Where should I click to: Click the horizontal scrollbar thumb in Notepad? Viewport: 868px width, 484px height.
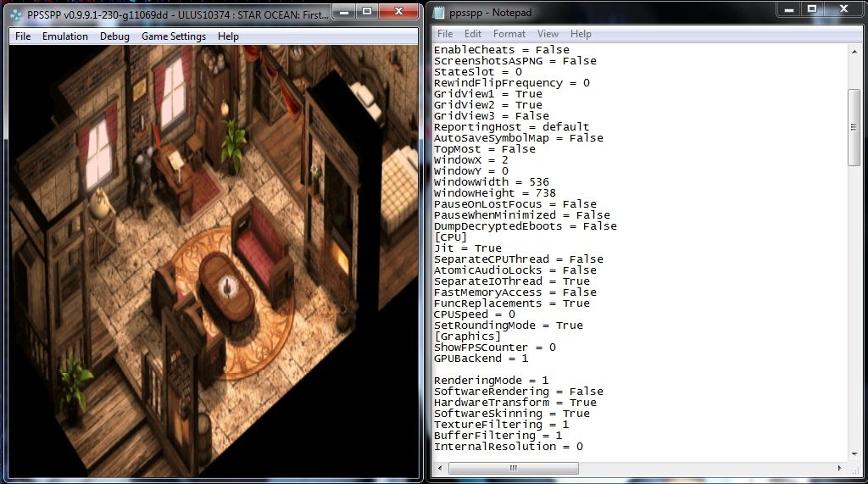(x=514, y=468)
